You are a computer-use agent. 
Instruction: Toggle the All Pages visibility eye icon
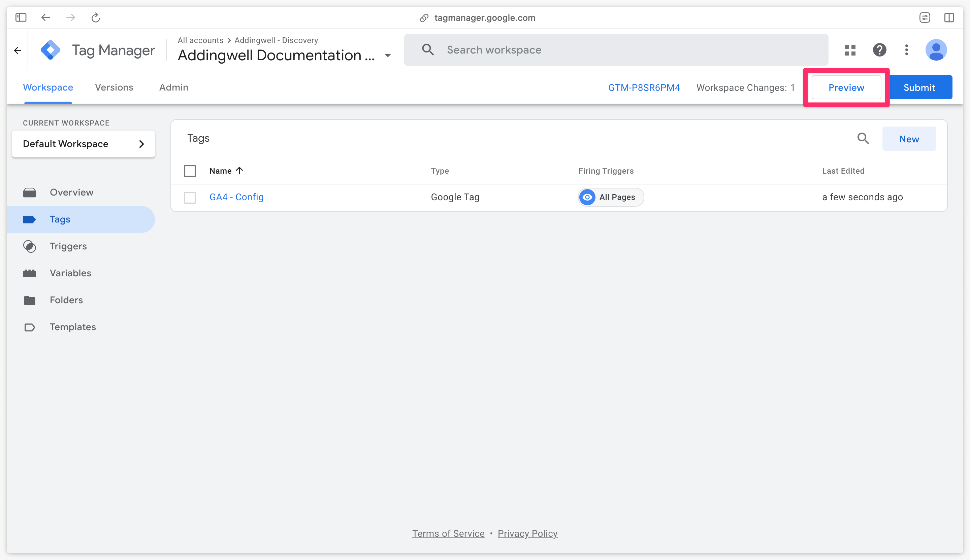click(586, 197)
